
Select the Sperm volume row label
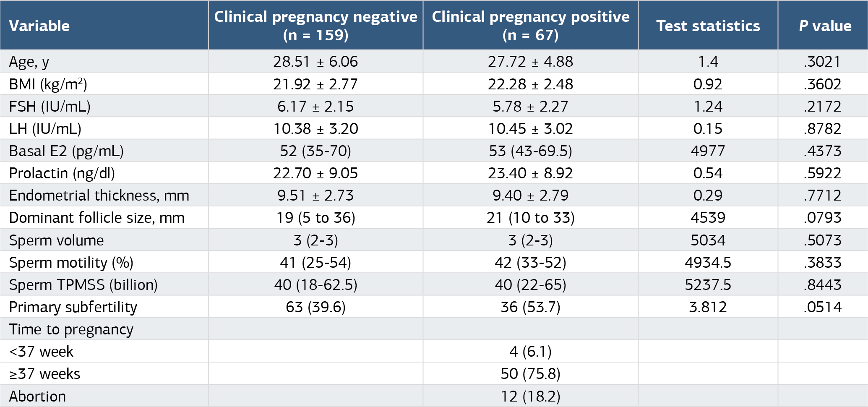pos(56,240)
